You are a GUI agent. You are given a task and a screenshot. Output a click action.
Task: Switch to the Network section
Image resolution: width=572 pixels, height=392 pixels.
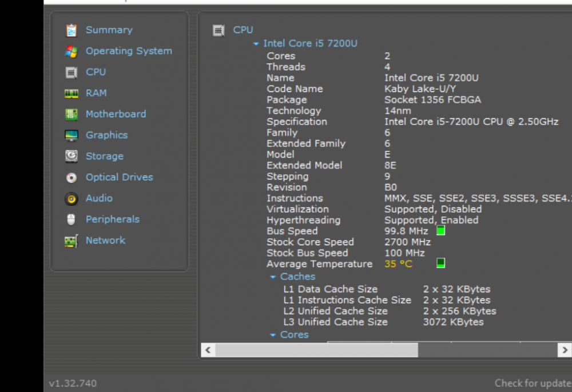click(x=105, y=241)
